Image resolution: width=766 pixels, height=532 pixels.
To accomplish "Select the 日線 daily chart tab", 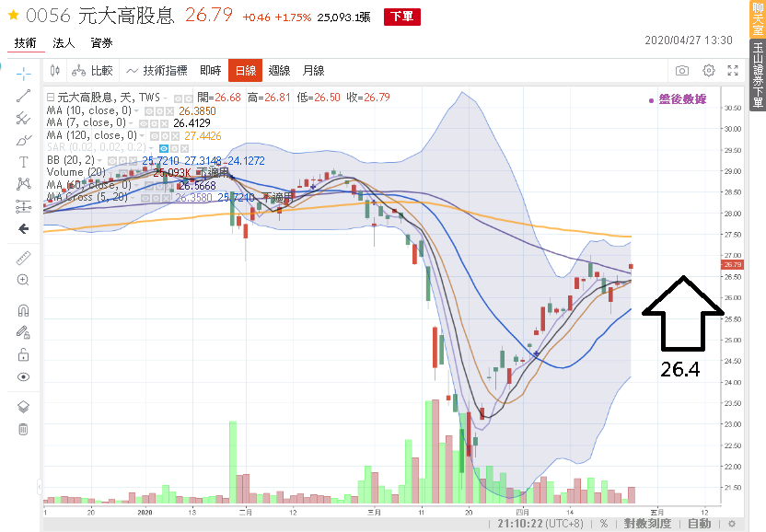I will click(x=245, y=71).
